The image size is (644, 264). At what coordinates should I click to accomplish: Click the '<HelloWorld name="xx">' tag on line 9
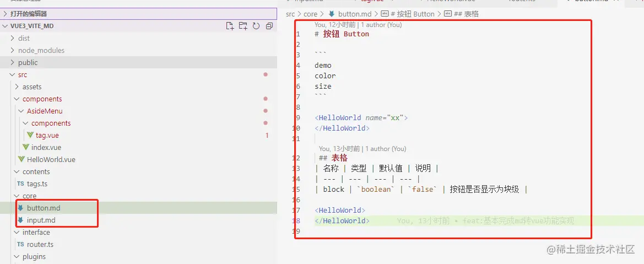coord(361,117)
